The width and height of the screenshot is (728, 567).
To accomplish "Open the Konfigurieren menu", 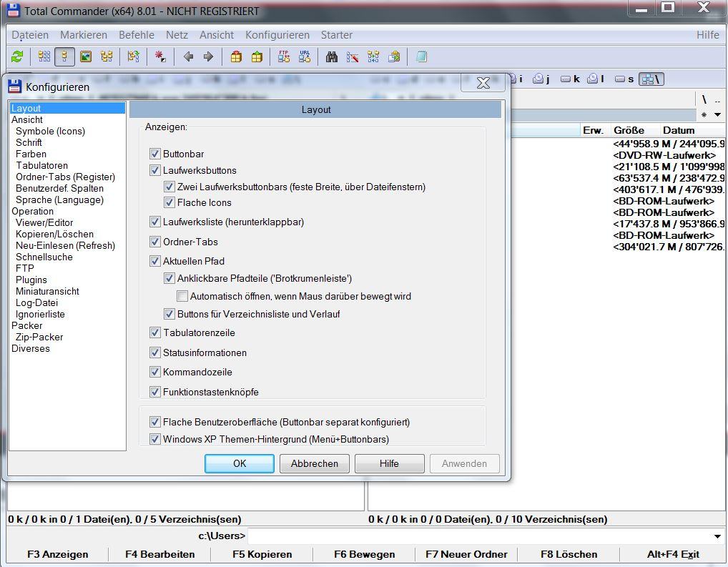I will [277, 35].
